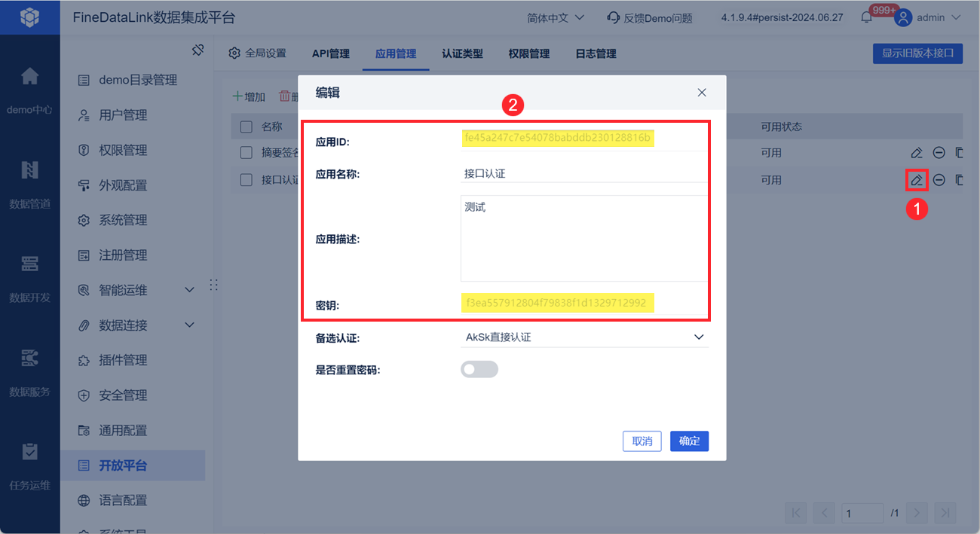Select 开放平台 in the side menu
This screenshot has width=980, height=534.
click(x=133, y=465)
